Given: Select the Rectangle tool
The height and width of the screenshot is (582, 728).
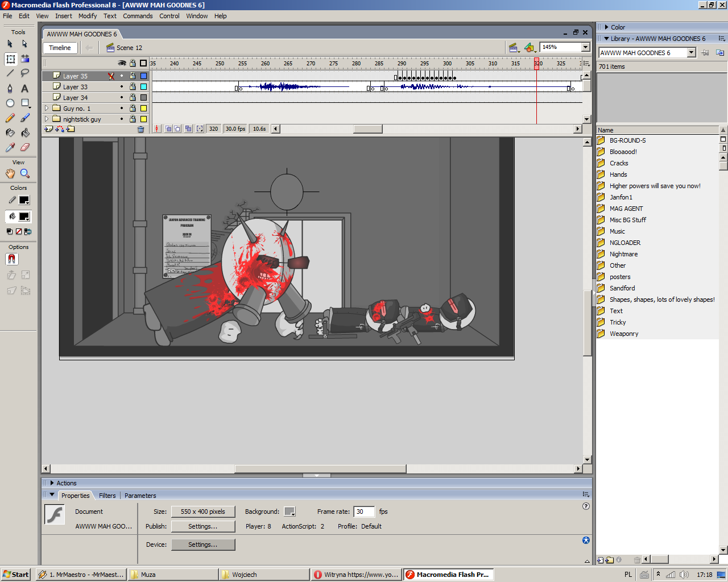Looking at the screenshot, I should pos(25,103).
